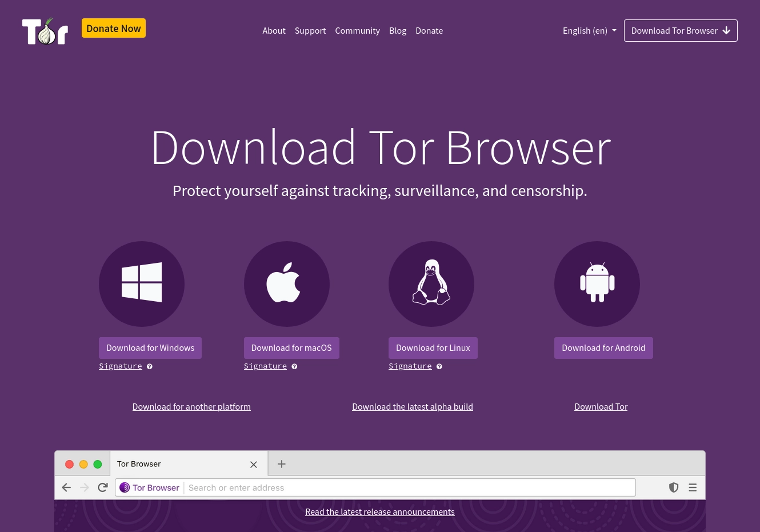Open the Community menu item

coord(357,31)
